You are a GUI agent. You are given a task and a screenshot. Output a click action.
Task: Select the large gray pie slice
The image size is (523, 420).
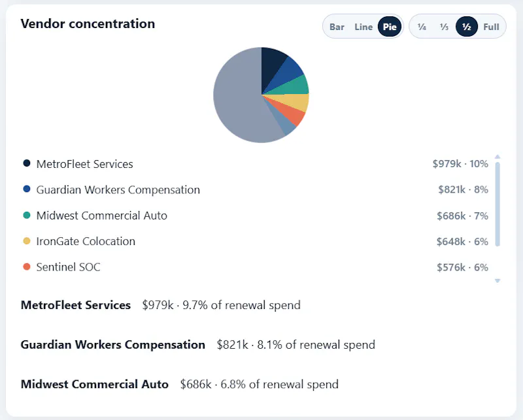237,97
